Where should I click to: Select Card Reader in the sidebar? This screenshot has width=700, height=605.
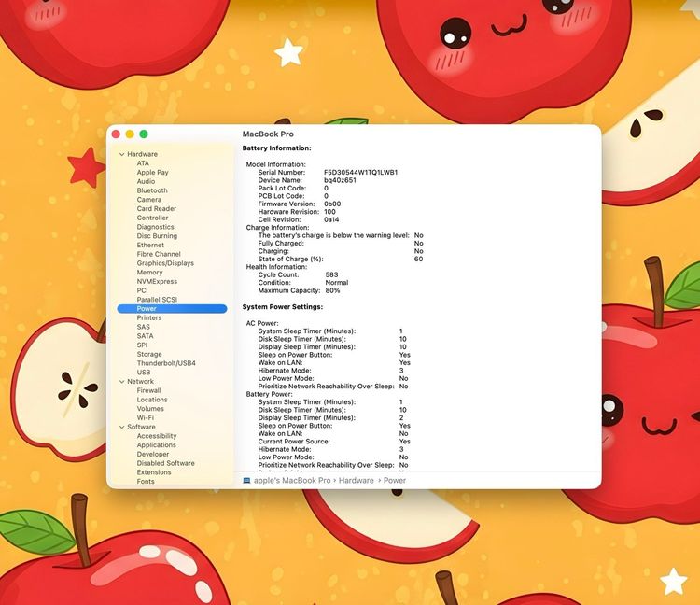click(157, 208)
